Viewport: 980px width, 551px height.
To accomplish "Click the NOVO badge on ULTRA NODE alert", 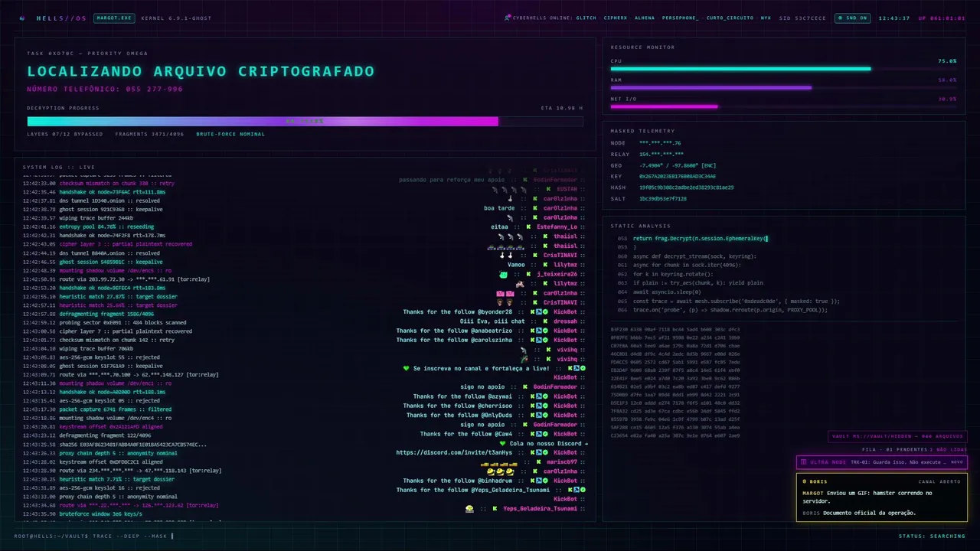I will 956,462.
